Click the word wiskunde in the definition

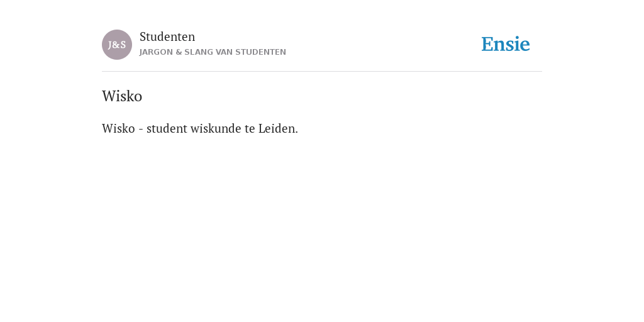tap(216, 128)
